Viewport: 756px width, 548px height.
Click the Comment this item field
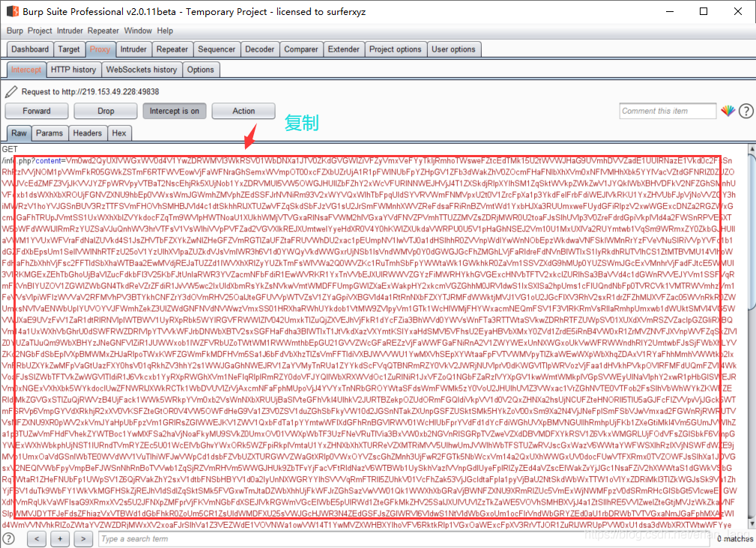[x=668, y=111]
